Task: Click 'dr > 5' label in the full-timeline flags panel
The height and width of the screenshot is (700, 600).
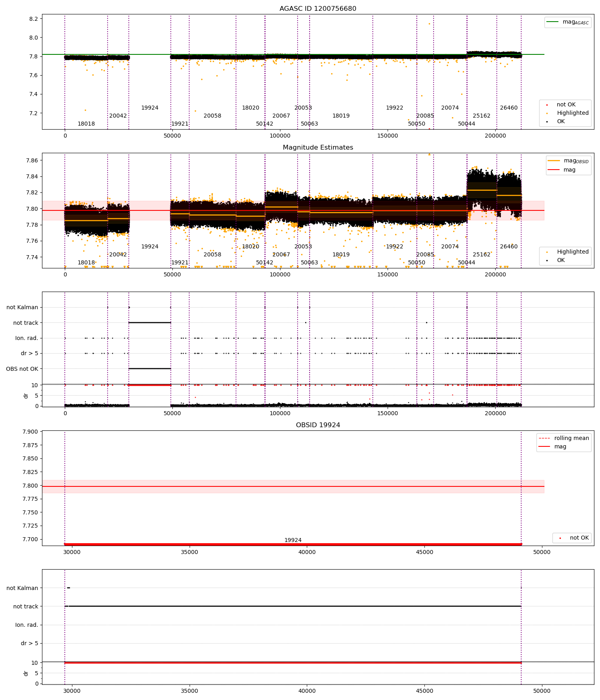Action: [30, 354]
